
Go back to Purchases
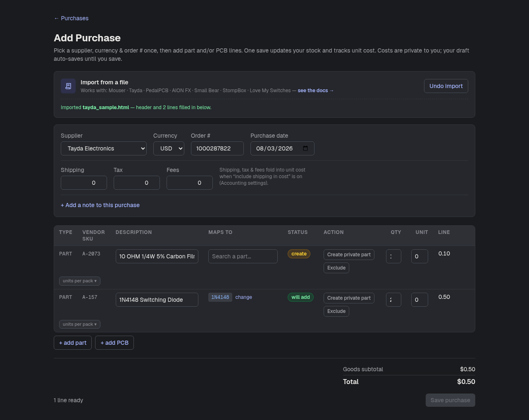[x=71, y=18]
